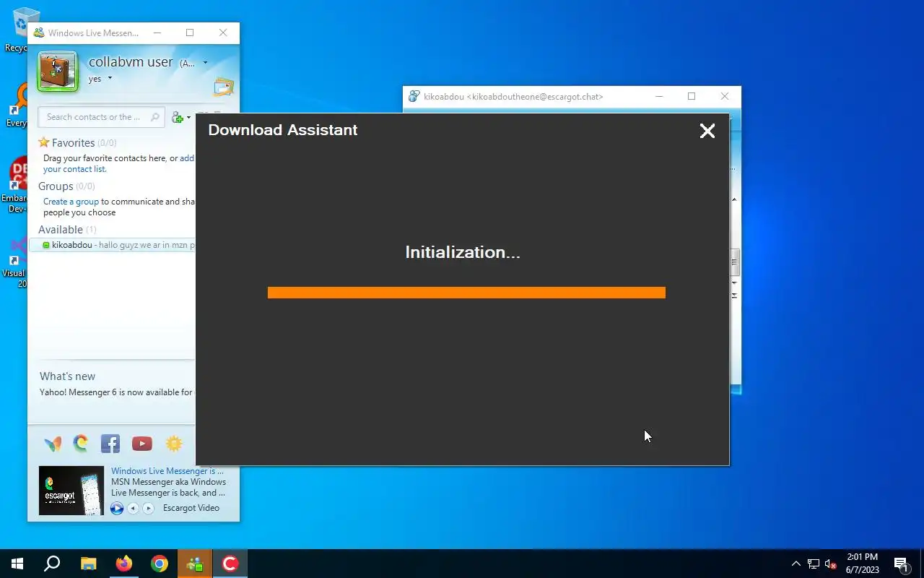Viewport: 924px width, 578px height.
Task: Open the sun weather icon in Messenger
Action: pyautogui.click(x=174, y=444)
